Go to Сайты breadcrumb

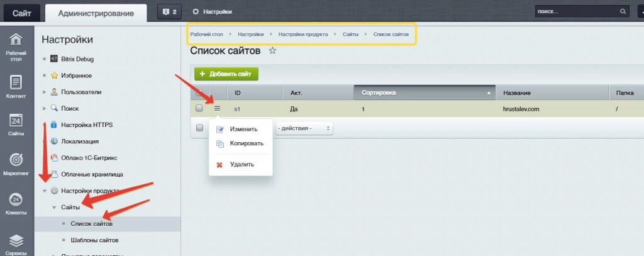coord(351,34)
